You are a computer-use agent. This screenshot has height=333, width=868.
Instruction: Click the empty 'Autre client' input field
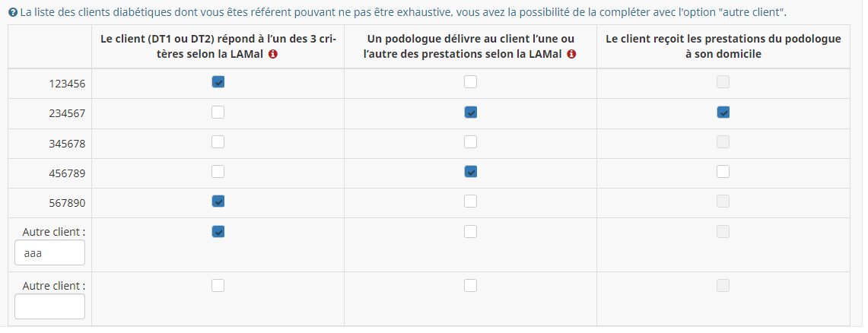click(x=49, y=307)
